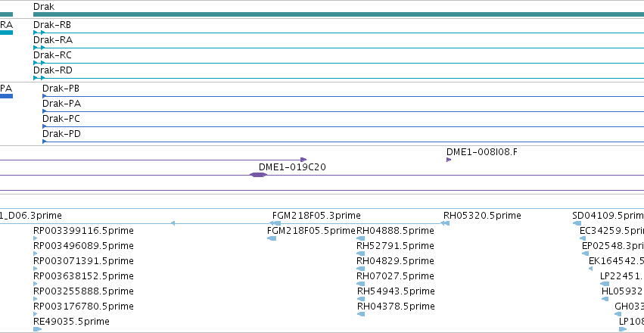
Task: Select the FGM218F05.5prime EST label
Action: (311, 231)
